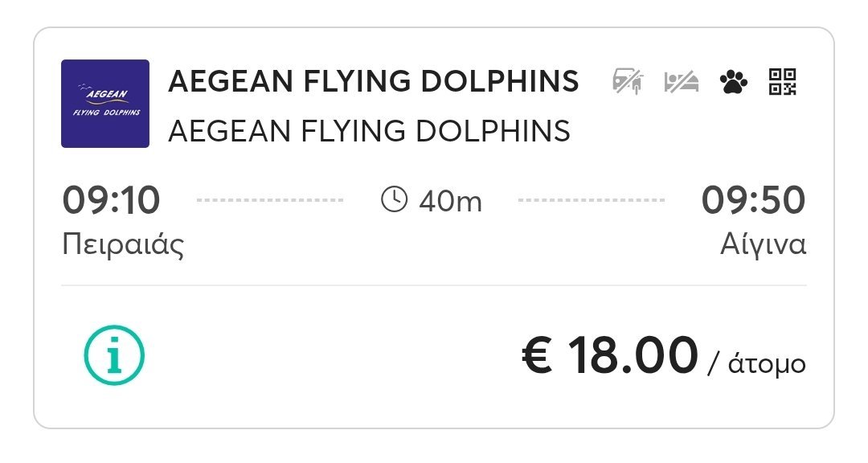Image resolution: width=868 pixels, height=463 pixels.
Task: Click the pet-friendly paw icon
Action: [x=734, y=83]
